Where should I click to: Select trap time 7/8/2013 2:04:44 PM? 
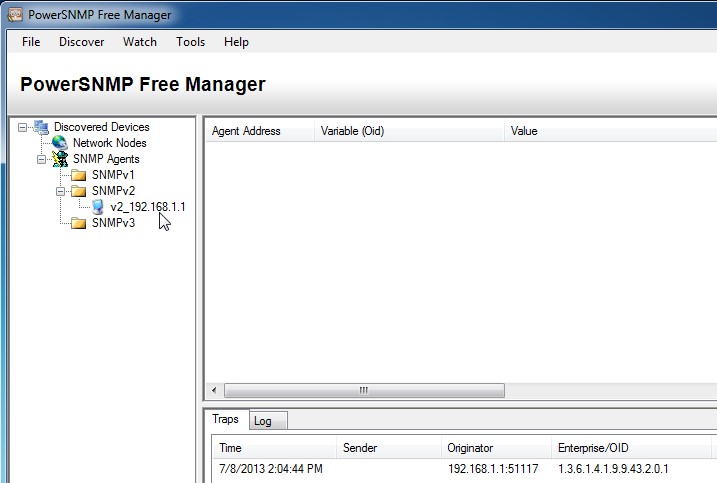coord(271,469)
